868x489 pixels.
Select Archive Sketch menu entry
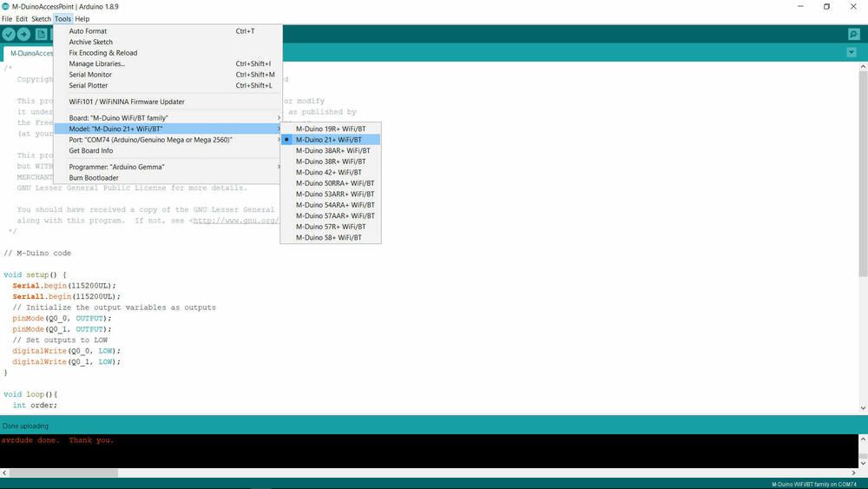168,42
